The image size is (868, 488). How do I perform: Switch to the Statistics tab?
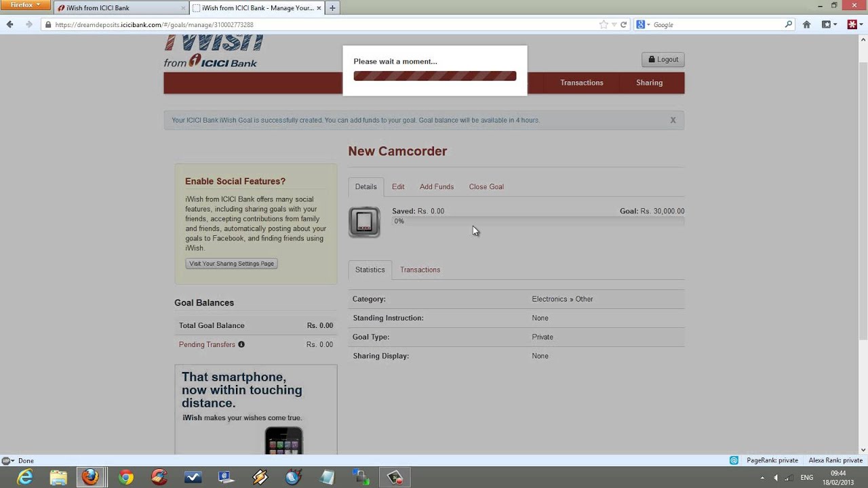[x=370, y=270]
